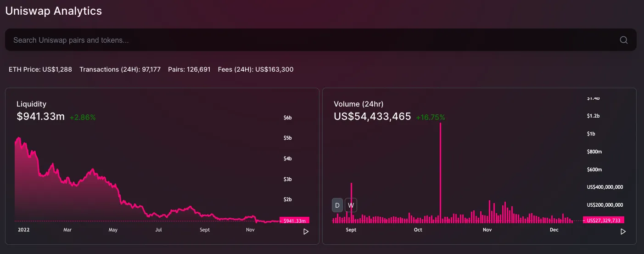Click the Sept label on Liquidity time axis
Image resolution: width=644 pixels, height=254 pixels.
click(x=205, y=230)
